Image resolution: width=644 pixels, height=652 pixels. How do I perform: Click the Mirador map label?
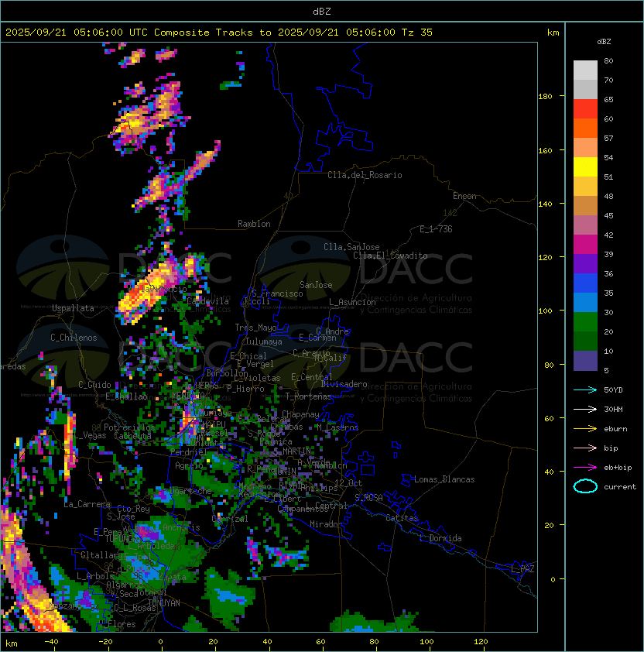coord(327,524)
